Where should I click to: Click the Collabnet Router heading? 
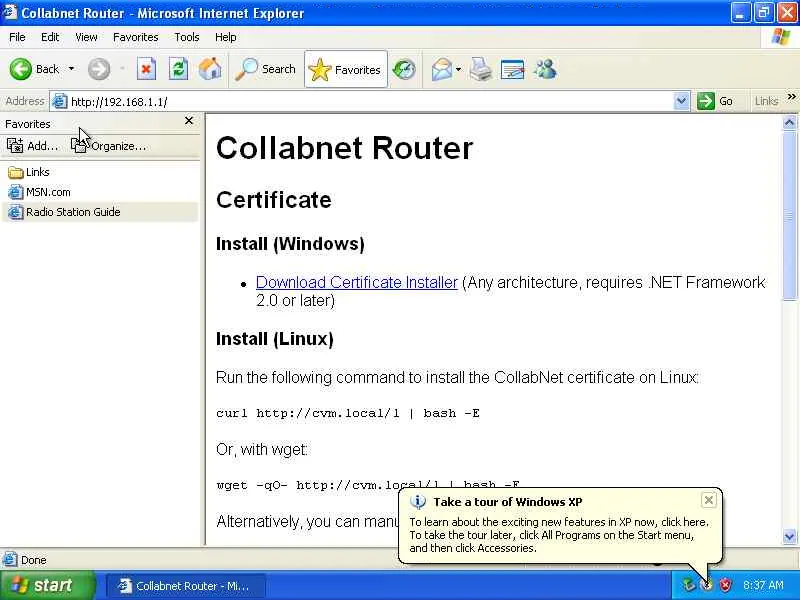(x=344, y=148)
